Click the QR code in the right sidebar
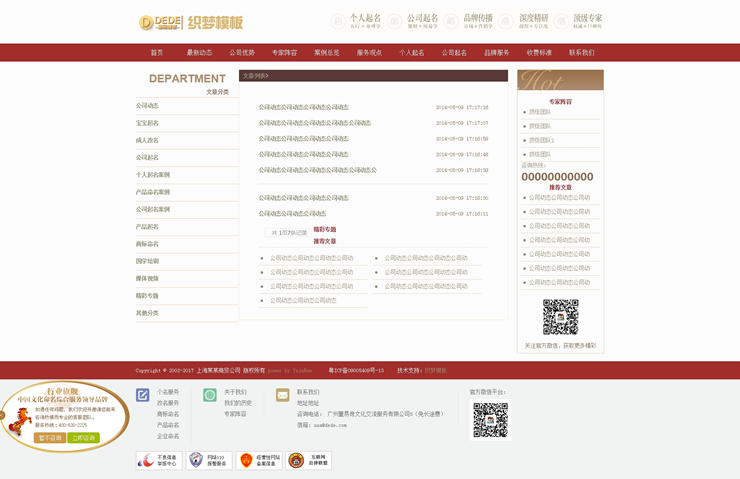 pyautogui.click(x=560, y=317)
